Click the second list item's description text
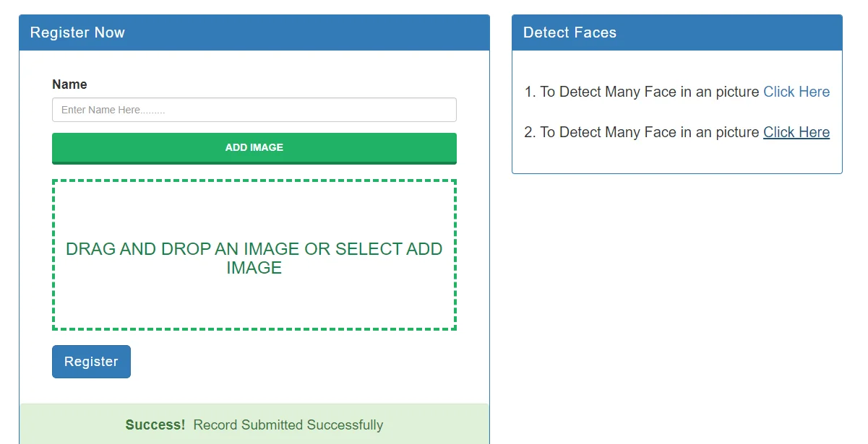 tap(649, 132)
